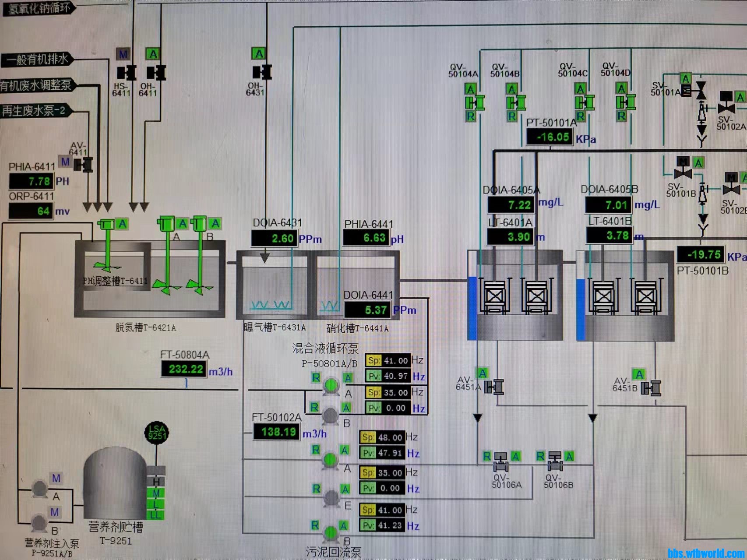
Task: Click the PT-50101A pressure value display
Action: (x=550, y=137)
